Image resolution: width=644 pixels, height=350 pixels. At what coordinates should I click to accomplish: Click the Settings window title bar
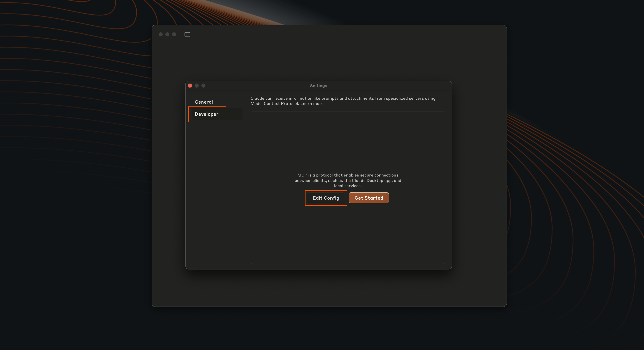click(x=275, y=86)
